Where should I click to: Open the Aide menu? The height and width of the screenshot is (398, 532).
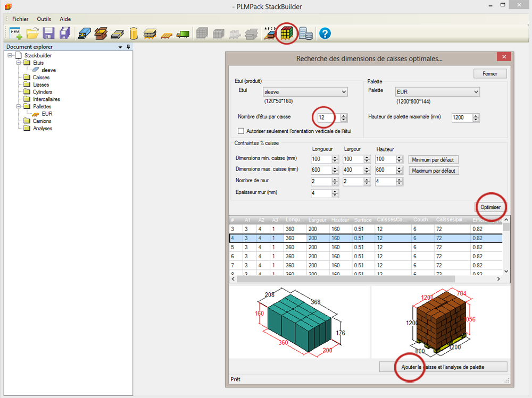65,19
